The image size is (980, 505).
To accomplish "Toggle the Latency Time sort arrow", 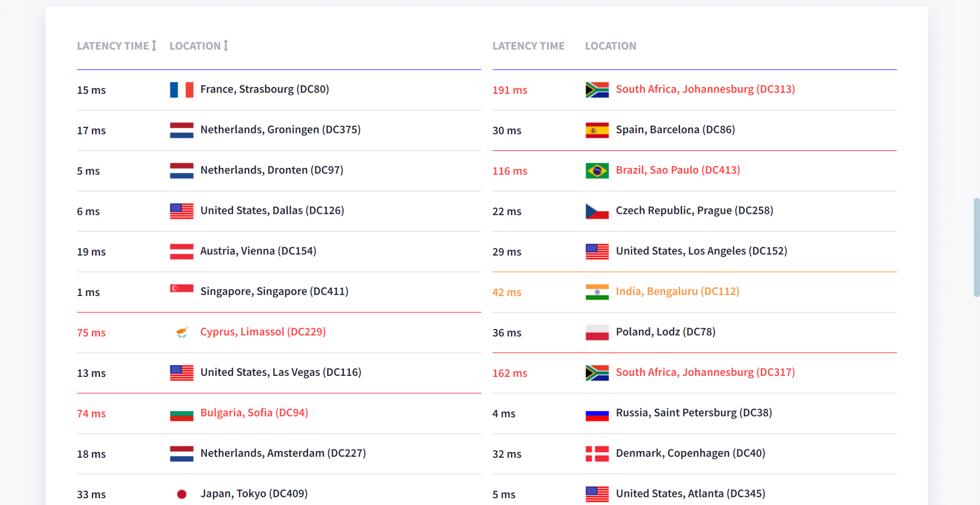I will [x=154, y=45].
